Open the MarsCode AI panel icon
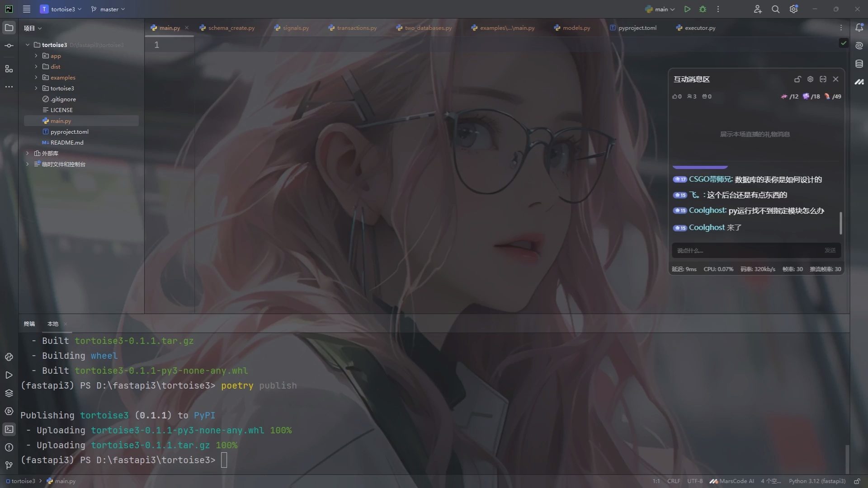Image resolution: width=868 pixels, height=488 pixels. 859,82
